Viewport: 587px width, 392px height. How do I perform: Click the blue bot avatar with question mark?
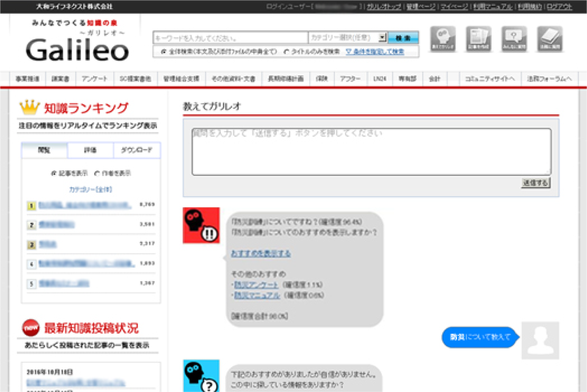(x=201, y=376)
